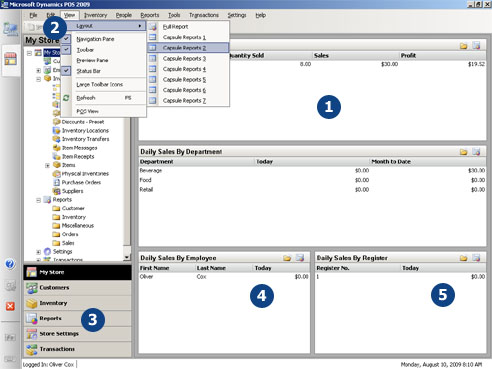Click Capsule Reports 3 icon
Screen dimensions: 492x369
click(x=153, y=59)
